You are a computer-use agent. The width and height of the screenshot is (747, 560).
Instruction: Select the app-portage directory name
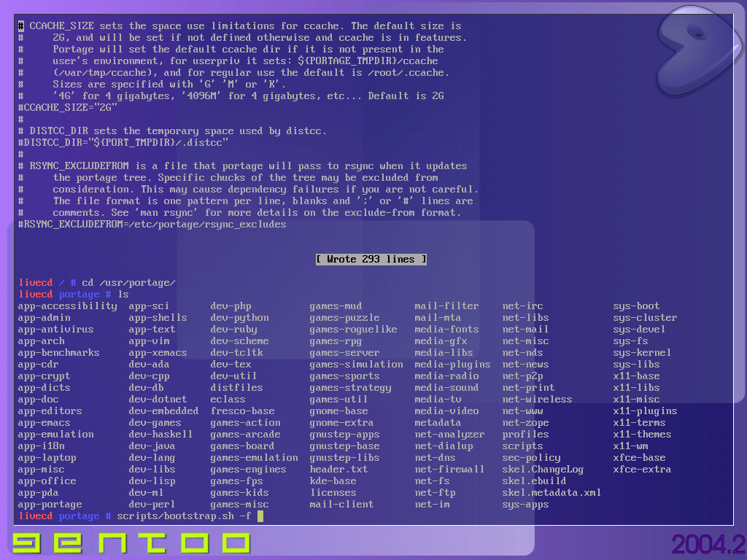[50, 505]
